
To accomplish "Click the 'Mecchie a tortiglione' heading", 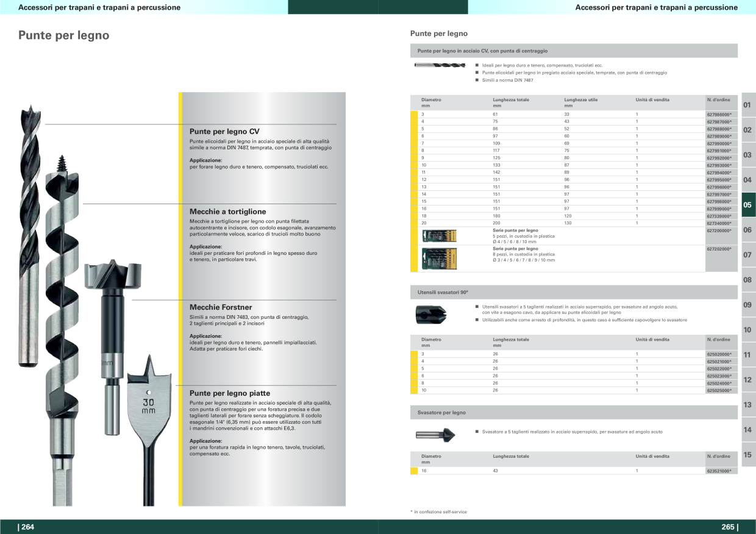I will pos(227,212).
